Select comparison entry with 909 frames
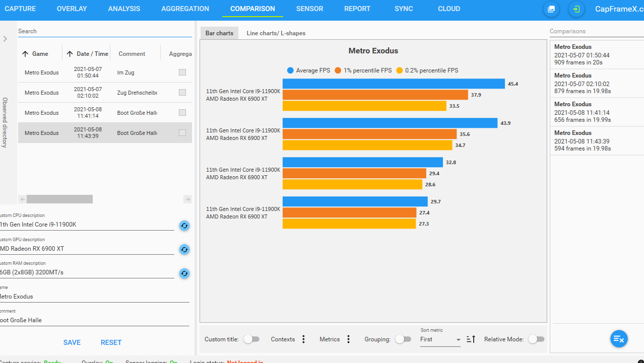The image size is (644, 363). 597,55
